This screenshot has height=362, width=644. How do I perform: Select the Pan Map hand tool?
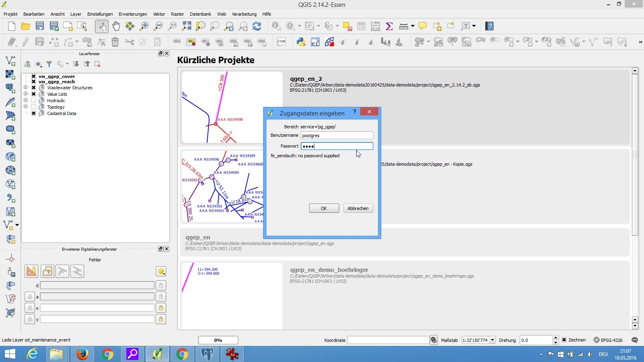[116, 26]
